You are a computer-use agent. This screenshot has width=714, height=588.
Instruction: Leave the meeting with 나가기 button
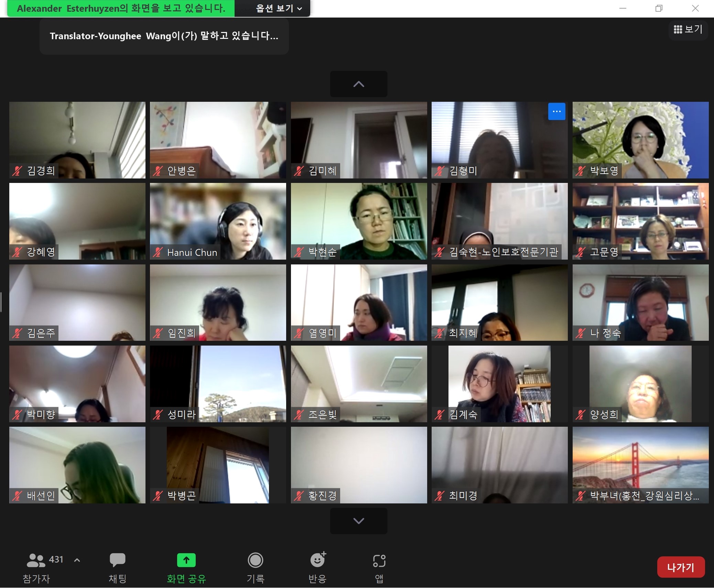pyautogui.click(x=681, y=567)
